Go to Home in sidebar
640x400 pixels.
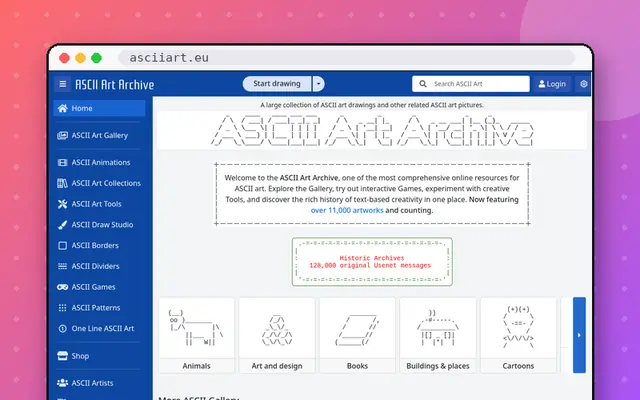99,108
